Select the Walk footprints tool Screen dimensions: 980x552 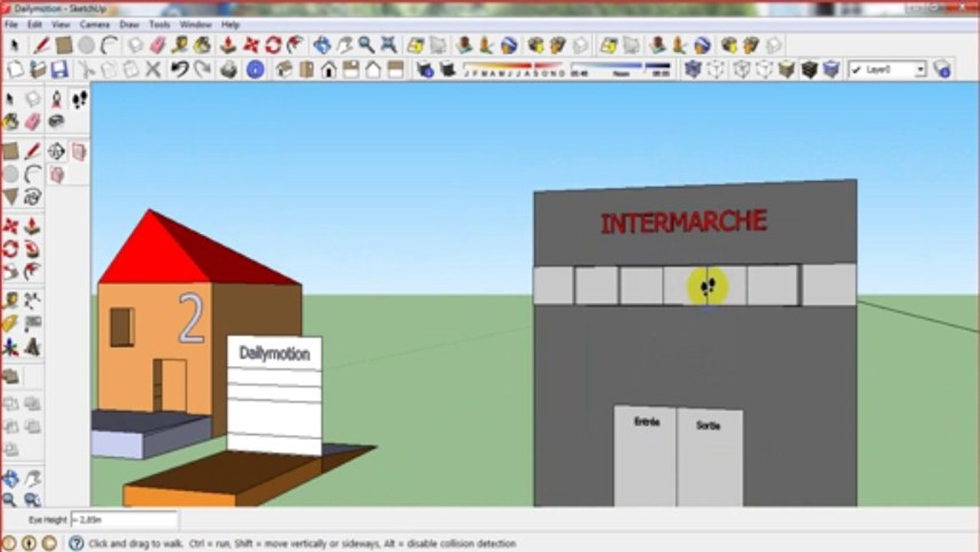(x=79, y=99)
